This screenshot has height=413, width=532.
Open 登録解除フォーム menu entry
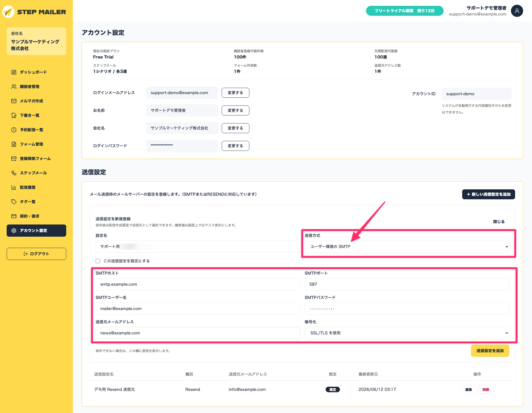(36, 159)
